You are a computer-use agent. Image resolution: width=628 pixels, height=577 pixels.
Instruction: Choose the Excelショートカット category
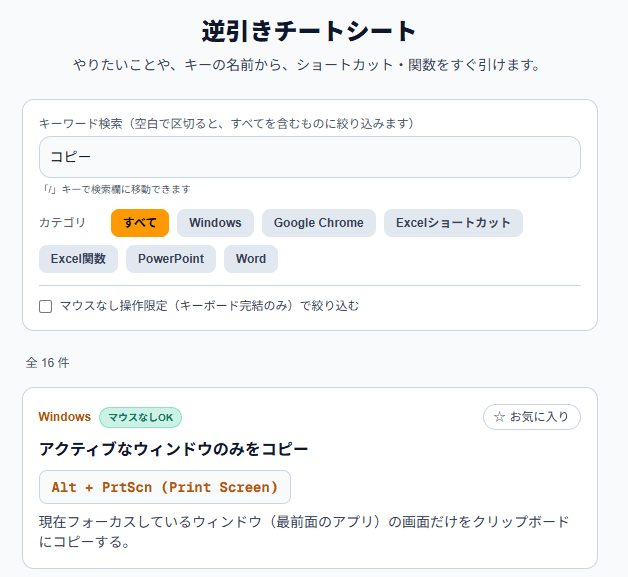(453, 223)
